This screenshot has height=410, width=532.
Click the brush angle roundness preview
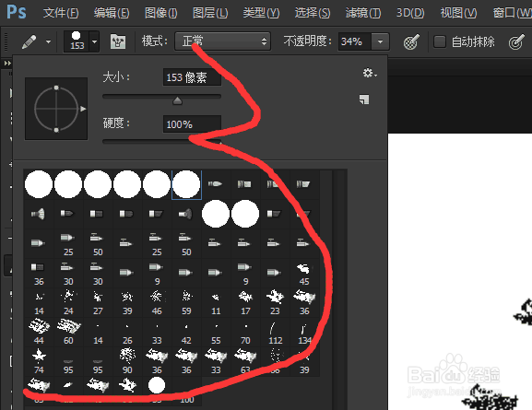click(x=56, y=109)
